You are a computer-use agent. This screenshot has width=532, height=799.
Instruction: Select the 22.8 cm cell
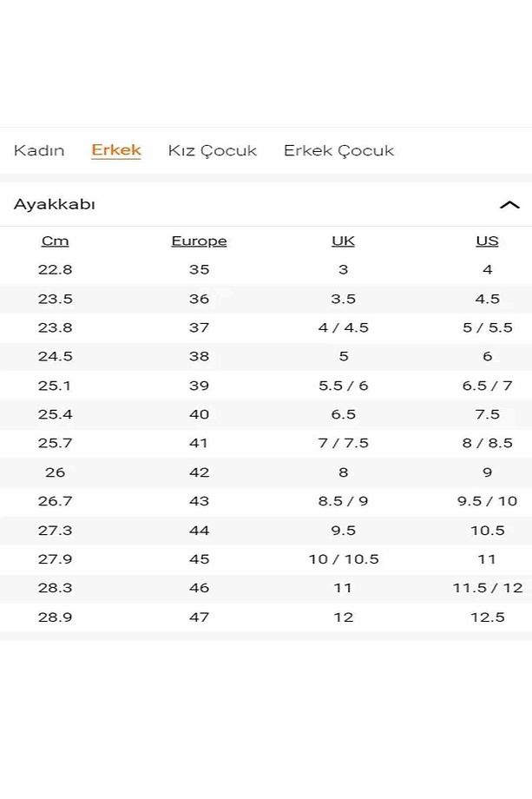pyautogui.click(x=55, y=269)
